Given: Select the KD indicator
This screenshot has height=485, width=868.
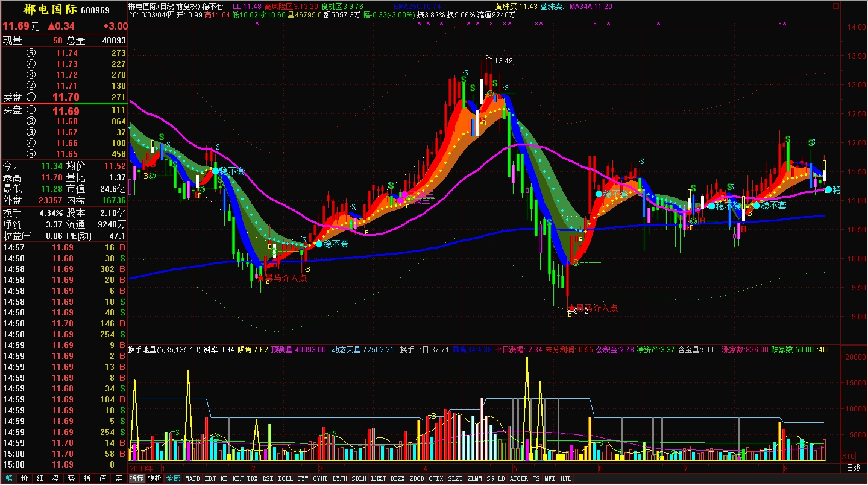Looking at the screenshot, I should (224, 478).
